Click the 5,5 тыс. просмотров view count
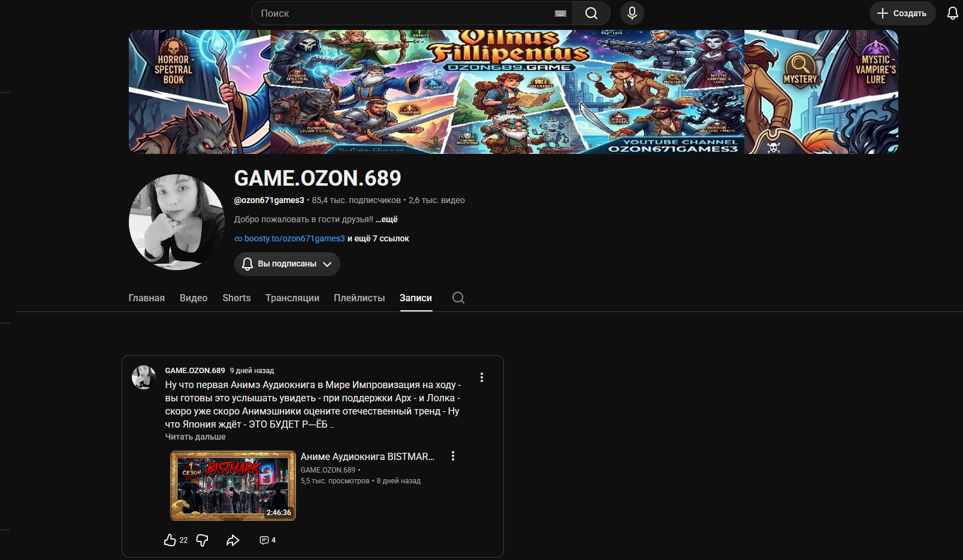 coord(335,481)
